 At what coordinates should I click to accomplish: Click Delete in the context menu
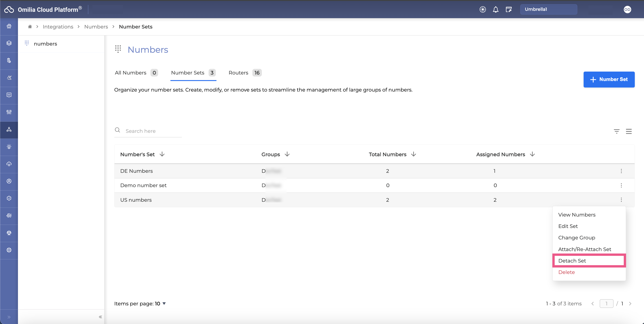[x=566, y=272]
